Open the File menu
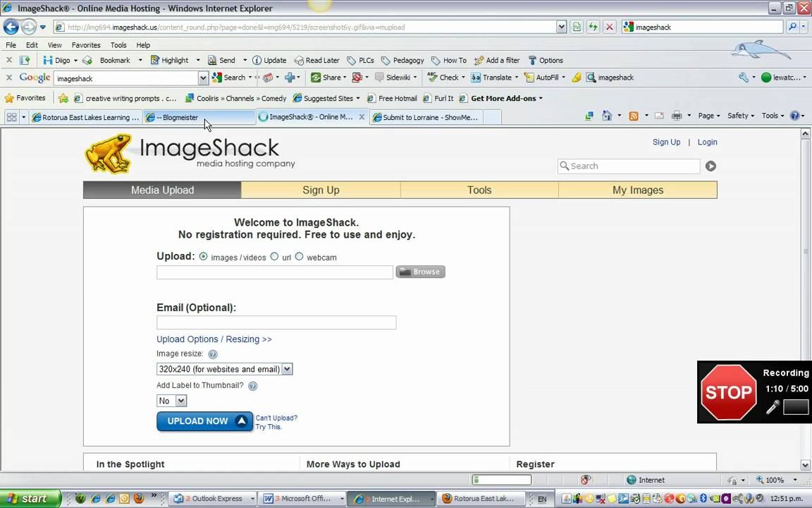The image size is (812, 508). point(11,45)
